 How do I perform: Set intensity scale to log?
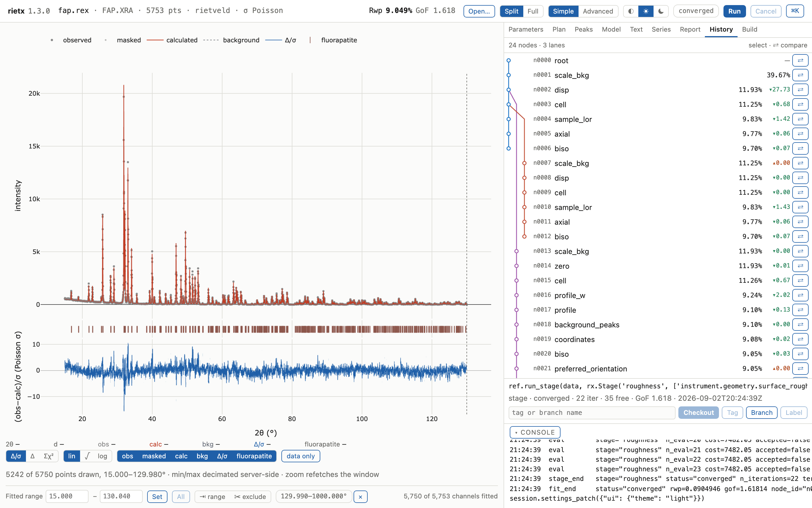[102, 456]
